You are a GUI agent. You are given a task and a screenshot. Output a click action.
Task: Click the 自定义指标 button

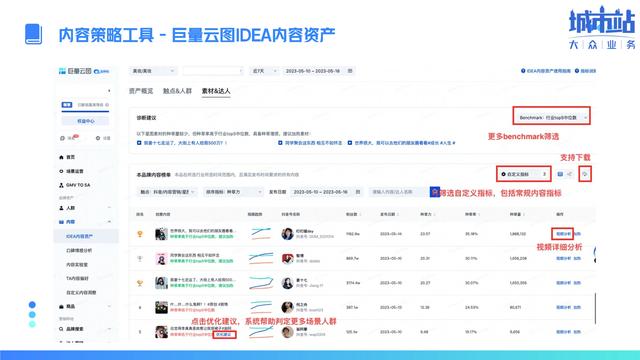tap(524, 174)
